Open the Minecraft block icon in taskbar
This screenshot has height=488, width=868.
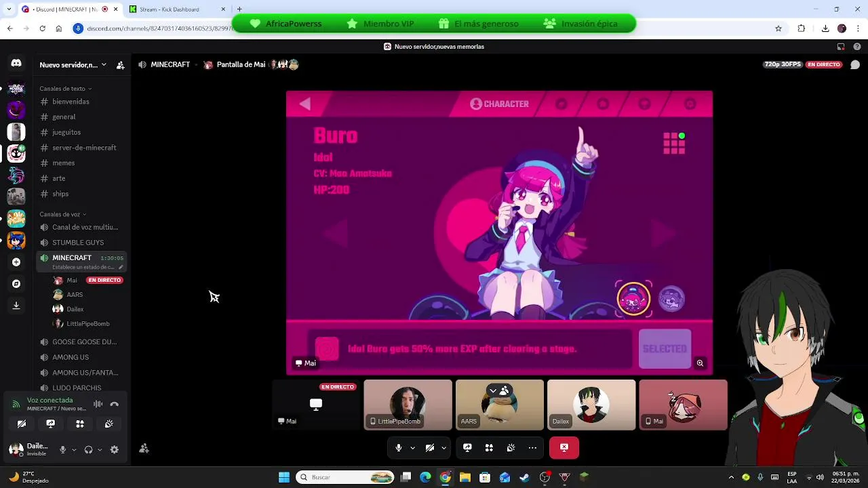[584, 477]
